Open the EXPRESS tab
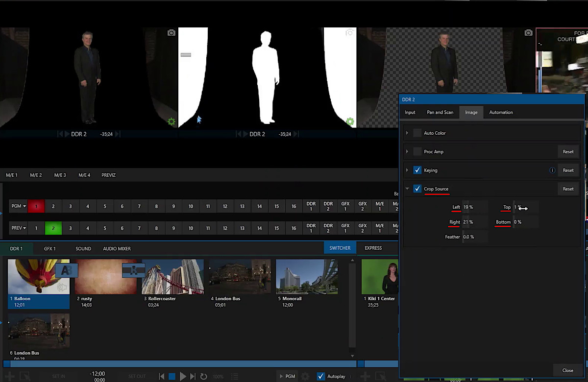The width and height of the screenshot is (588, 382). [373, 248]
